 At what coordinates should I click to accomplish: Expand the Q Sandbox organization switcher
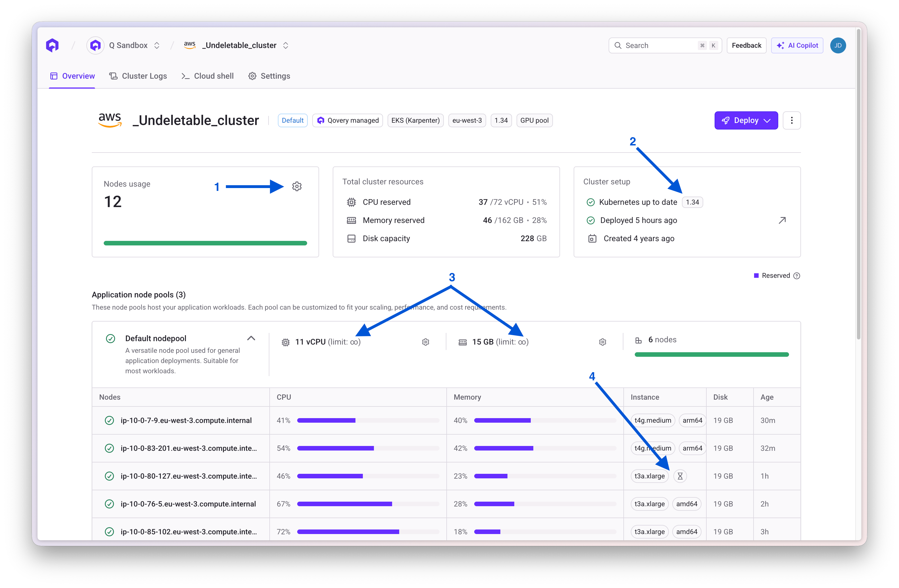click(x=157, y=45)
